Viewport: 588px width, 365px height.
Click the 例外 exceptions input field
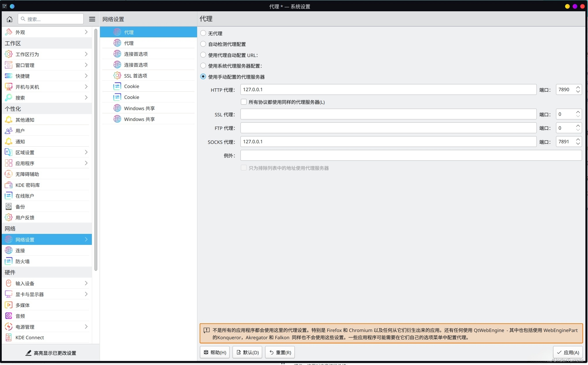tap(411, 155)
